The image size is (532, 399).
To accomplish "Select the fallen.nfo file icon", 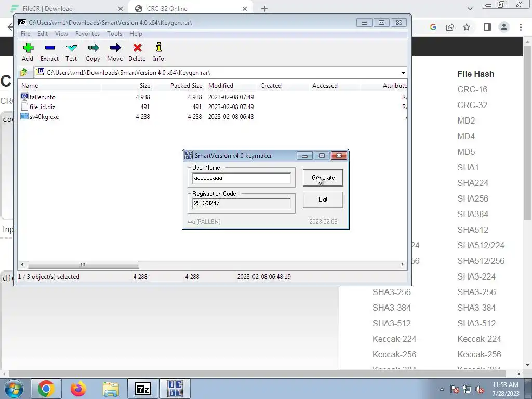I will (x=24, y=97).
